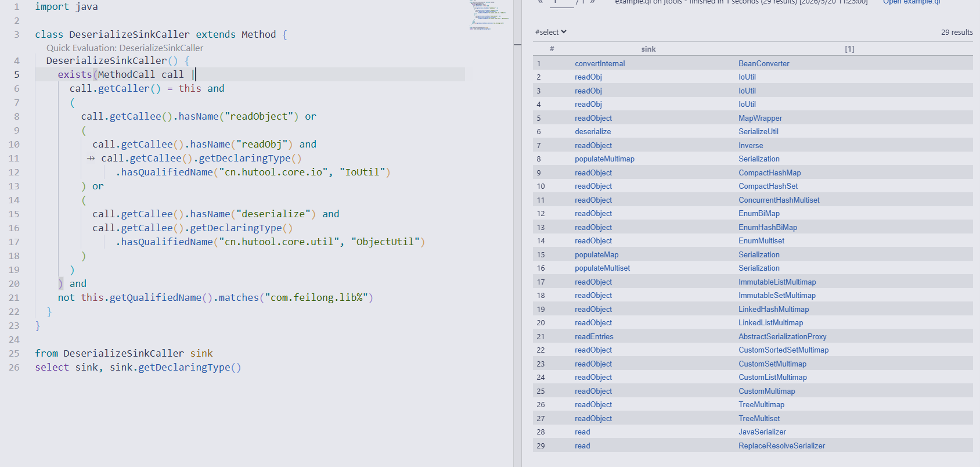Go to the previous results page
The width and height of the screenshot is (980, 467).
[540, 2]
